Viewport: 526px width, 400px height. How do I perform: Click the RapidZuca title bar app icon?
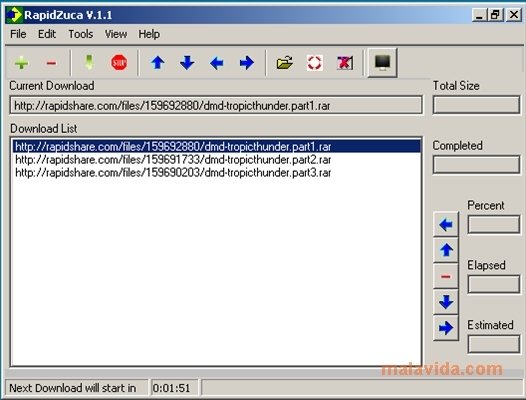14,15
